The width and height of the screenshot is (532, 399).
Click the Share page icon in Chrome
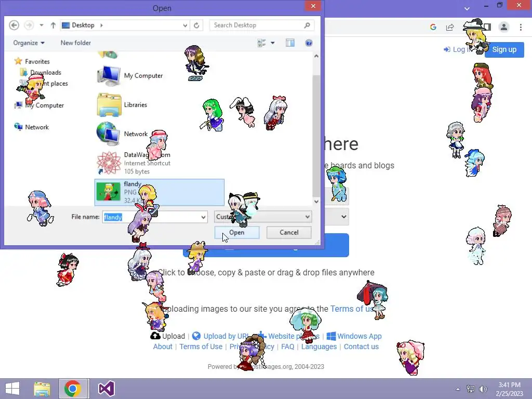click(x=450, y=27)
